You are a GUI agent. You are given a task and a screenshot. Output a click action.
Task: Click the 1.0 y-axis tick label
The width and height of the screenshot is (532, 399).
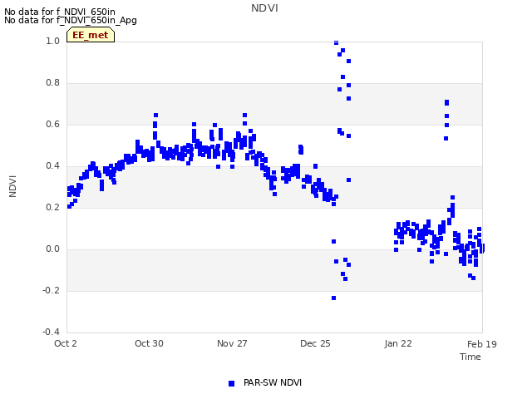click(x=52, y=41)
